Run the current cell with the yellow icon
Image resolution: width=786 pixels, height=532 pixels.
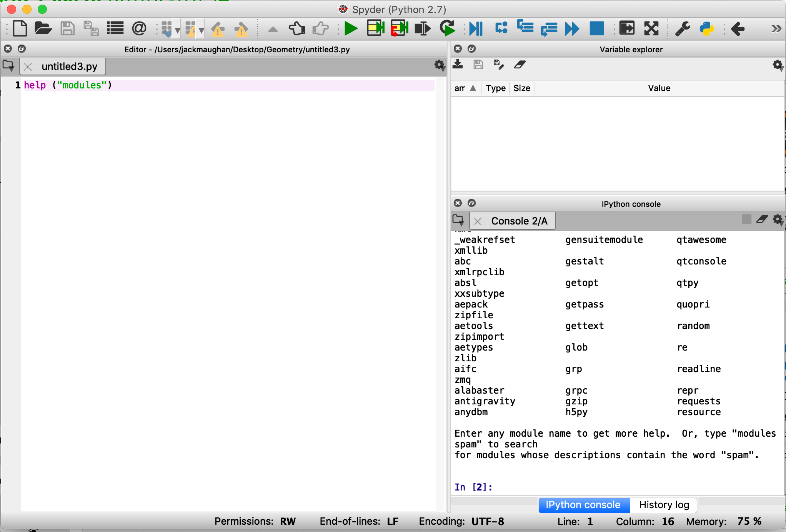click(x=375, y=28)
